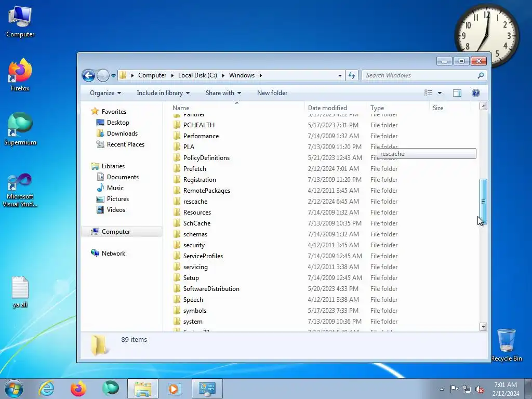Refresh the Windows folder view
Viewport: 532px width, 399px height.
pos(352,75)
